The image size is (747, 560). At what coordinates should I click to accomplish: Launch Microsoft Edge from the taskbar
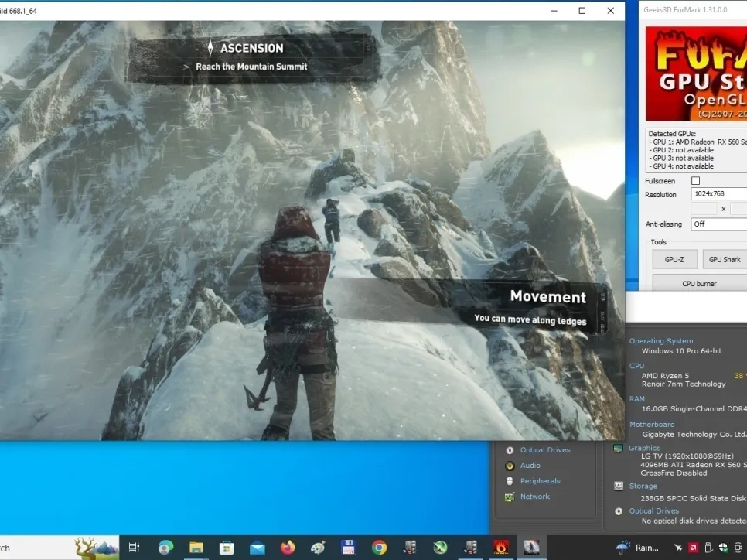[165, 548]
